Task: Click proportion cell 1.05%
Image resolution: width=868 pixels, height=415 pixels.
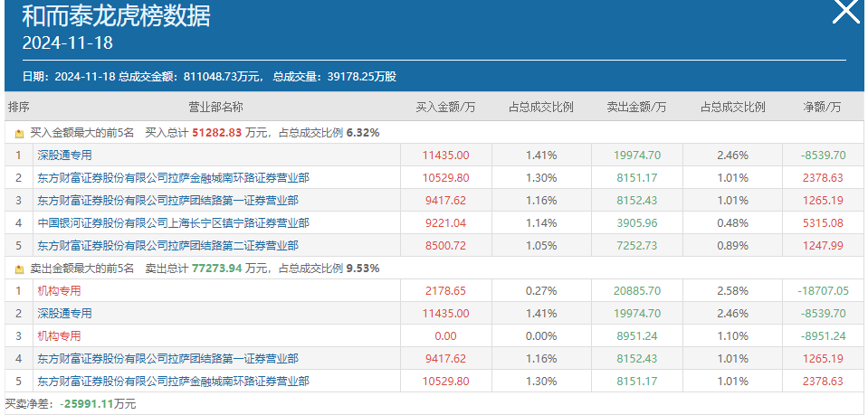Action: (x=541, y=246)
